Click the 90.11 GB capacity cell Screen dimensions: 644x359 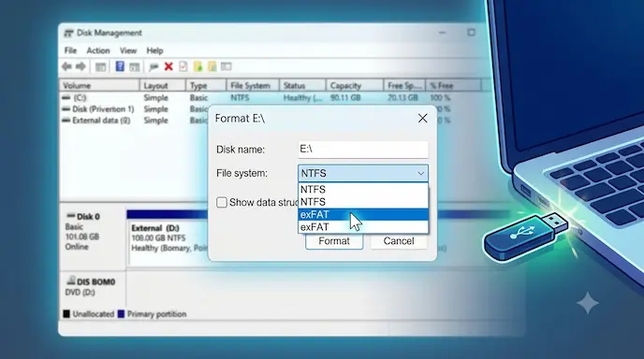point(345,97)
